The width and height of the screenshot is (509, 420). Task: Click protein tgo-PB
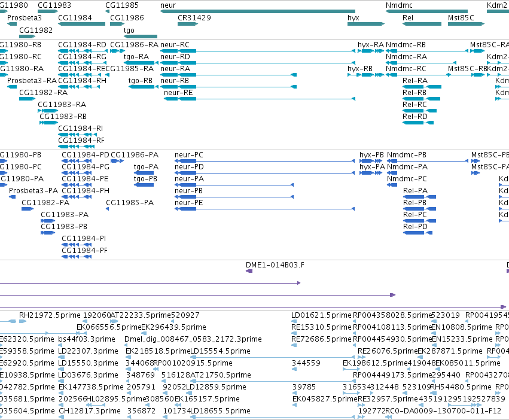145,179
